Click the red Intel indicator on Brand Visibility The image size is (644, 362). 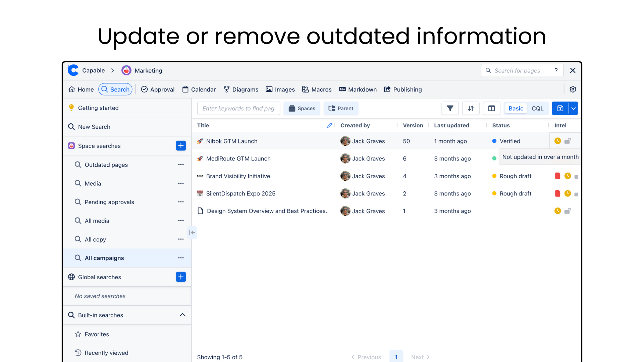click(557, 176)
